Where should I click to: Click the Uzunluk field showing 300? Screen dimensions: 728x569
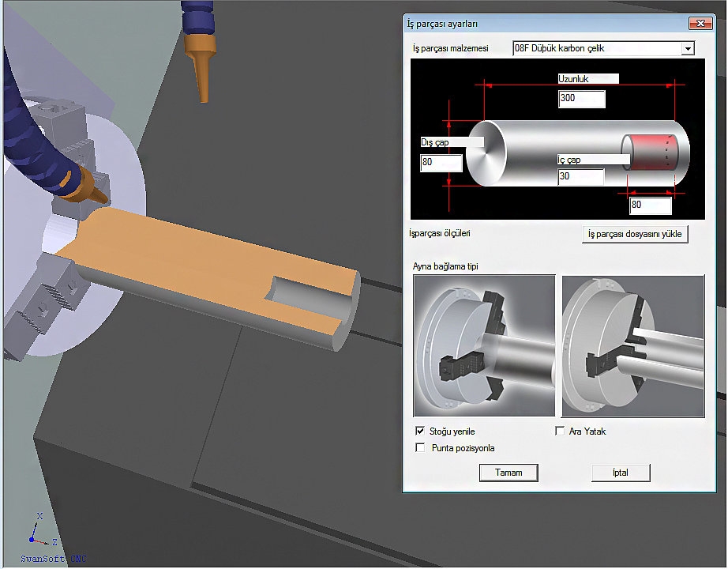(581, 99)
